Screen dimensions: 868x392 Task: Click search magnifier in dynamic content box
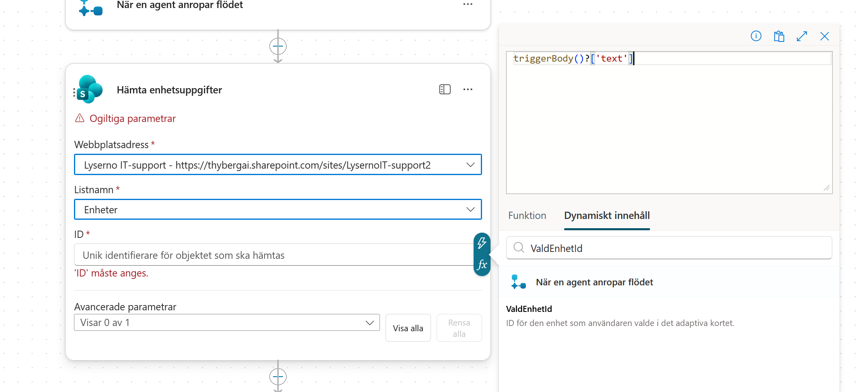[x=519, y=248]
